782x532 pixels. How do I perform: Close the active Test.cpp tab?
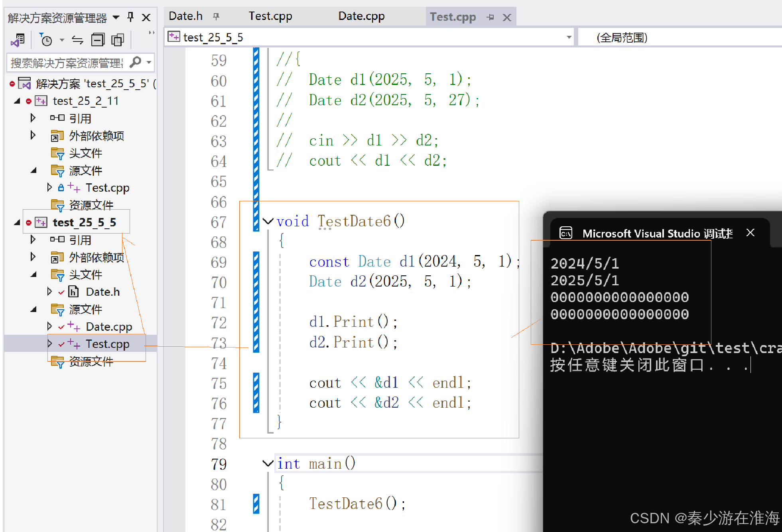pyautogui.click(x=507, y=17)
